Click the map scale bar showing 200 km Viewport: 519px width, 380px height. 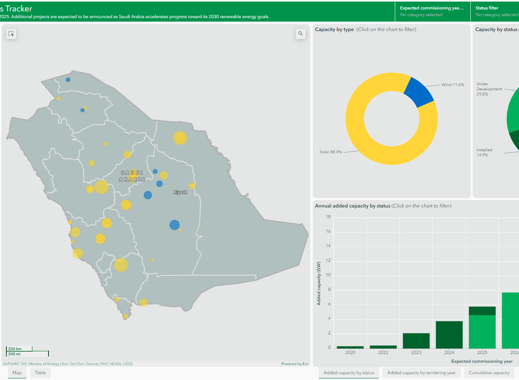pyautogui.click(x=19, y=349)
